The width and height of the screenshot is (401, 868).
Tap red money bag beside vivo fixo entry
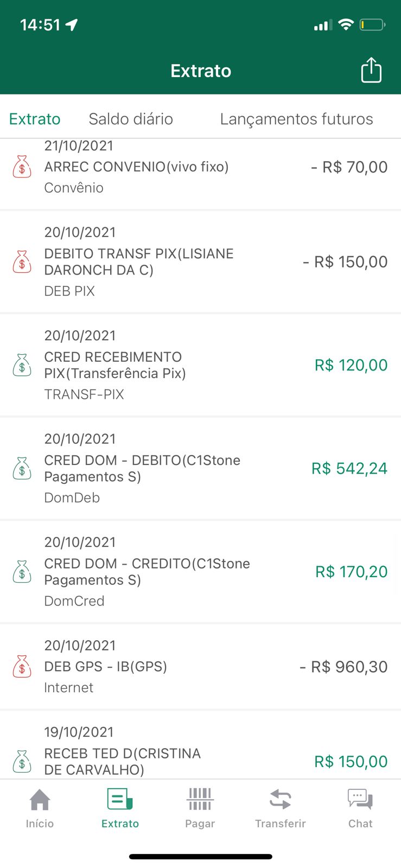click(x=22, y=167)
